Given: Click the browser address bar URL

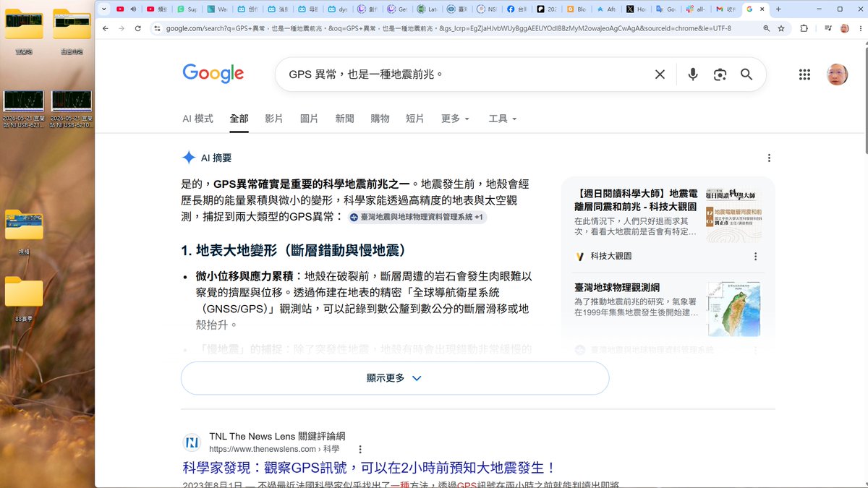Looking at the screenshot, I should pyautogui.click(x=448, y=28).
